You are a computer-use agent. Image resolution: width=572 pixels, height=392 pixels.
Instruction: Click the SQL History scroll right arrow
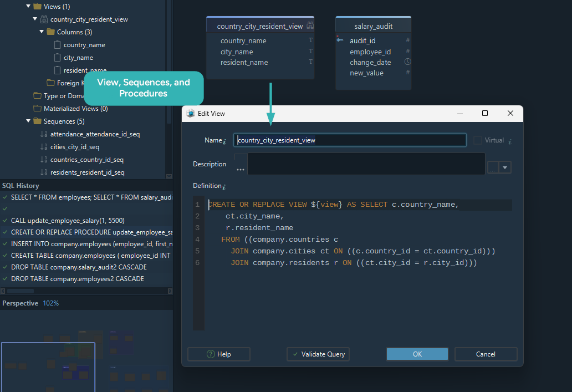pyautogui.click(x=170, y=291)
